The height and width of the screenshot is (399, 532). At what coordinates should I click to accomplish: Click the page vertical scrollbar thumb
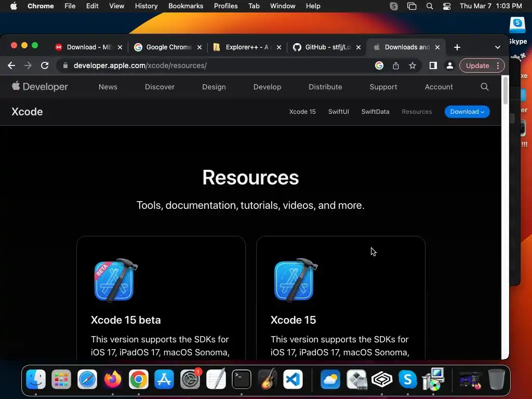click(505, 91)
